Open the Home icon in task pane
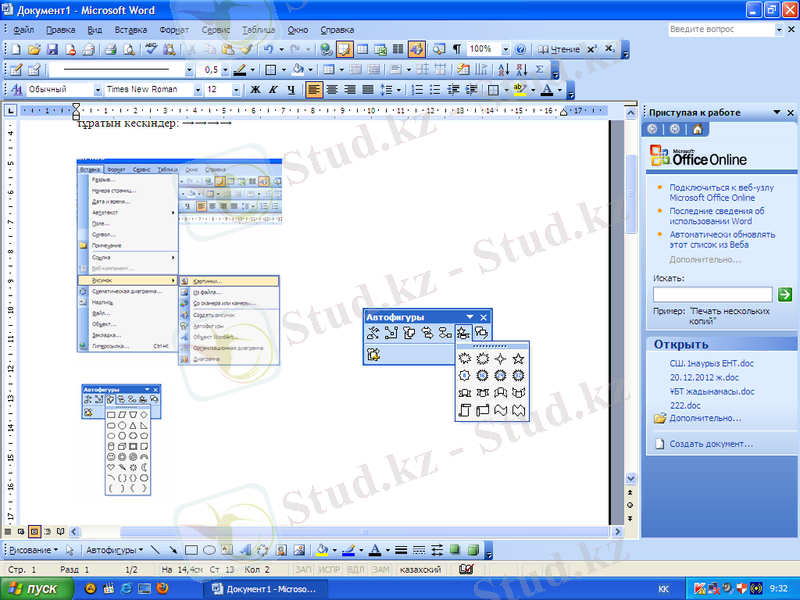Image resolution: width=800 pixels, height=600 pixels. pyautogui.click(x=697, y=129)
